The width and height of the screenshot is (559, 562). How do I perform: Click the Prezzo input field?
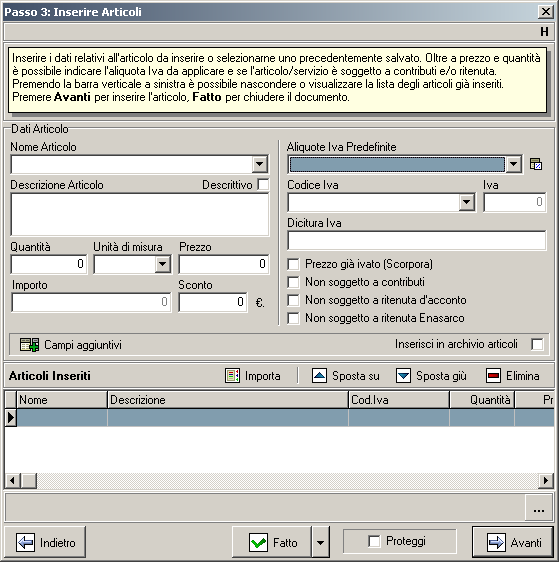(x=224, y=264)
